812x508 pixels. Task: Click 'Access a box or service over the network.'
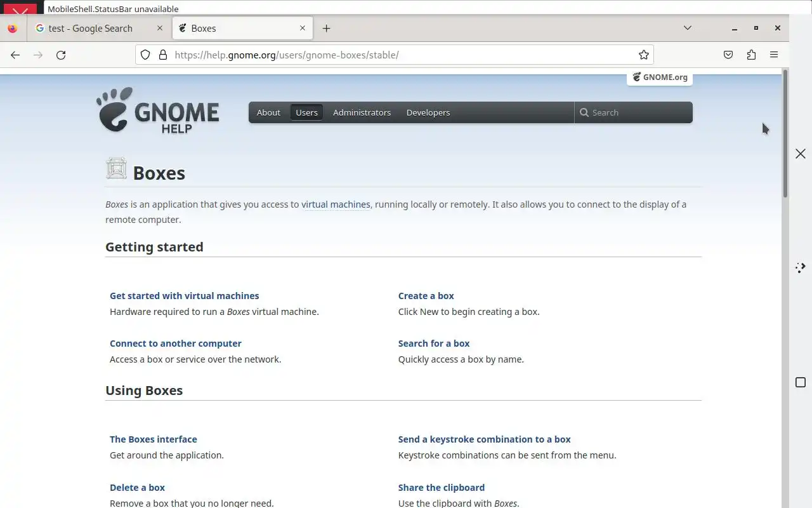click(195, 359)
